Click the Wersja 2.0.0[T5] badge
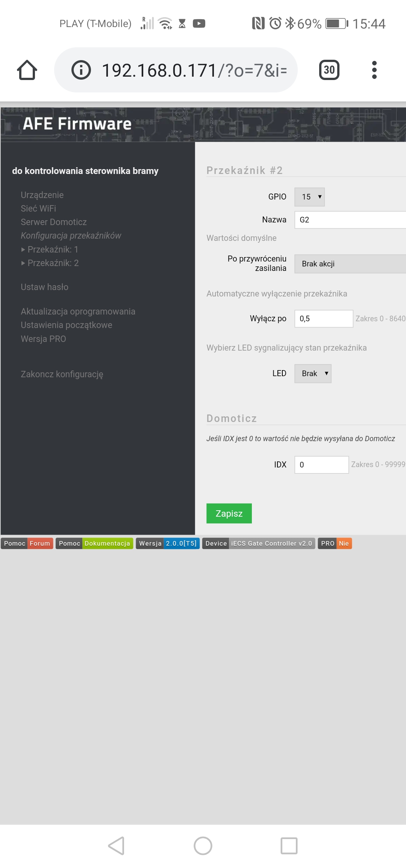 tap(168, 543)
